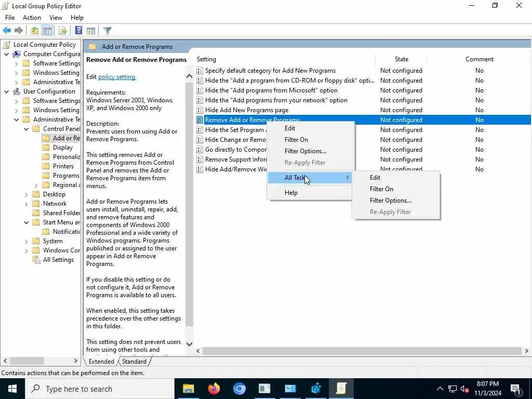Launch Firefox from the taskbar
Screen dimensions: 532x399
click(214, 389)
